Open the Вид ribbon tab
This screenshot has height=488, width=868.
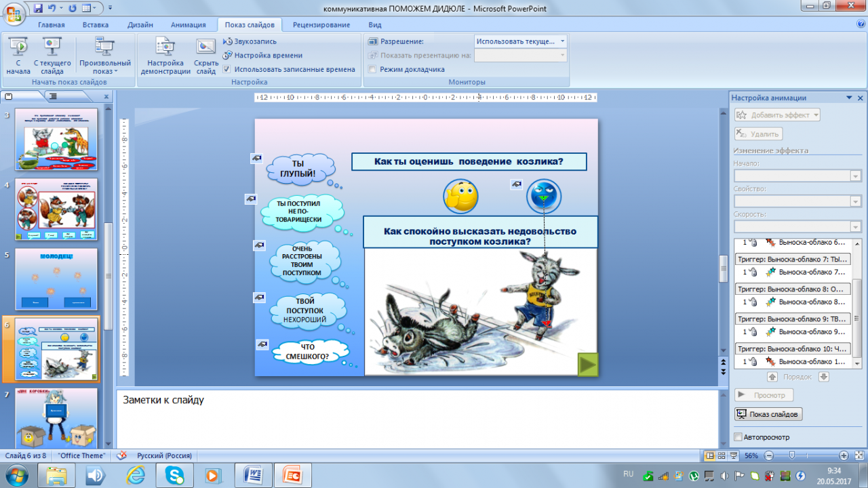click(375, 25)
